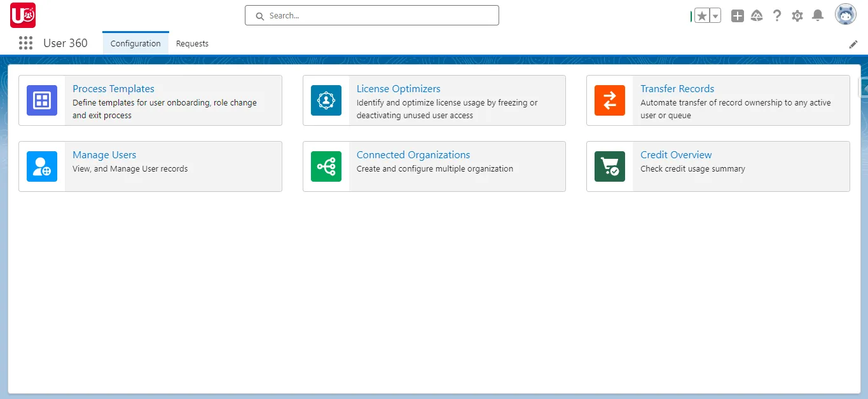The height and width of the screenshot is (399, 868).
Task: Open the App Launcher waffle grid
Action: (x=25, y=43)
